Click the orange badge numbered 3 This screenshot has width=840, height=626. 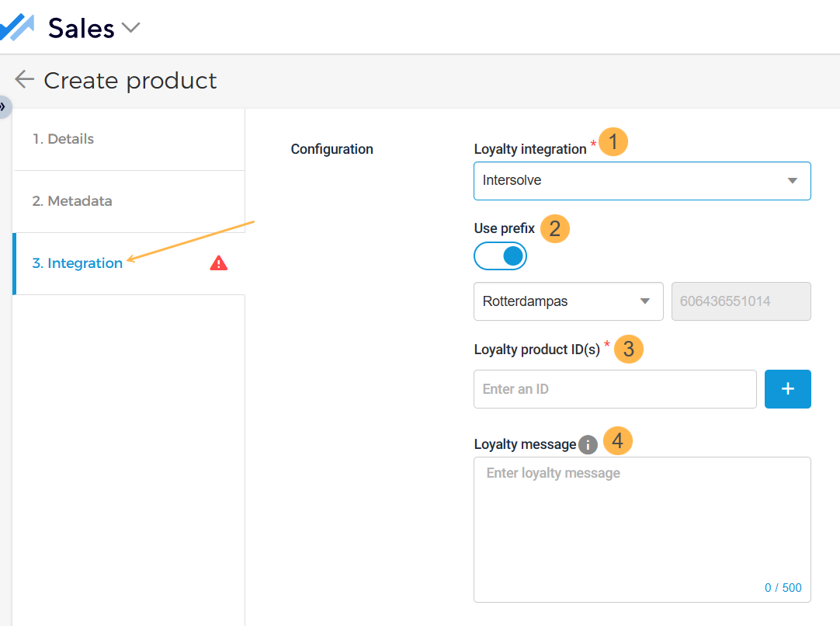[x=629, y=350]
